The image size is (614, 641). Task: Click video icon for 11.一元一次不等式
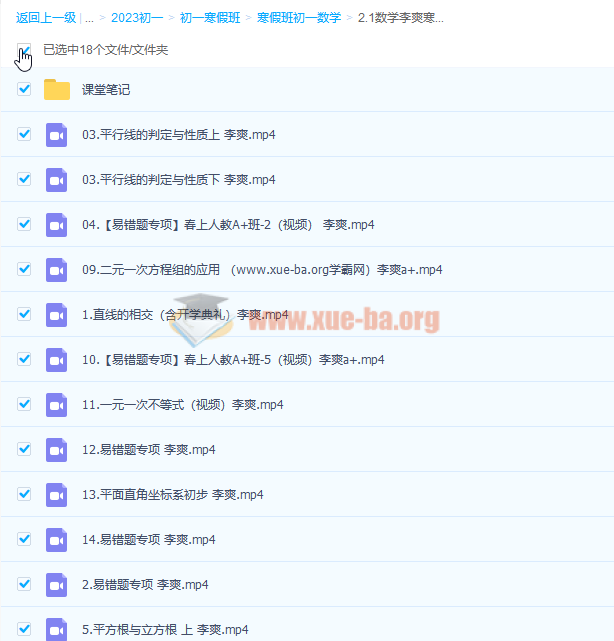[x=57, y=405]
